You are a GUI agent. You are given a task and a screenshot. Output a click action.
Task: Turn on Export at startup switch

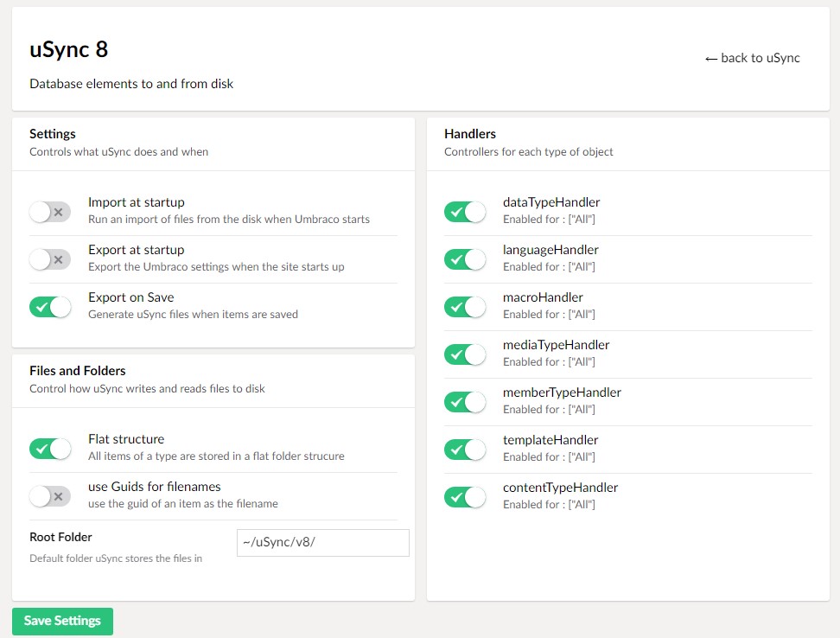[x=50, y=259]
